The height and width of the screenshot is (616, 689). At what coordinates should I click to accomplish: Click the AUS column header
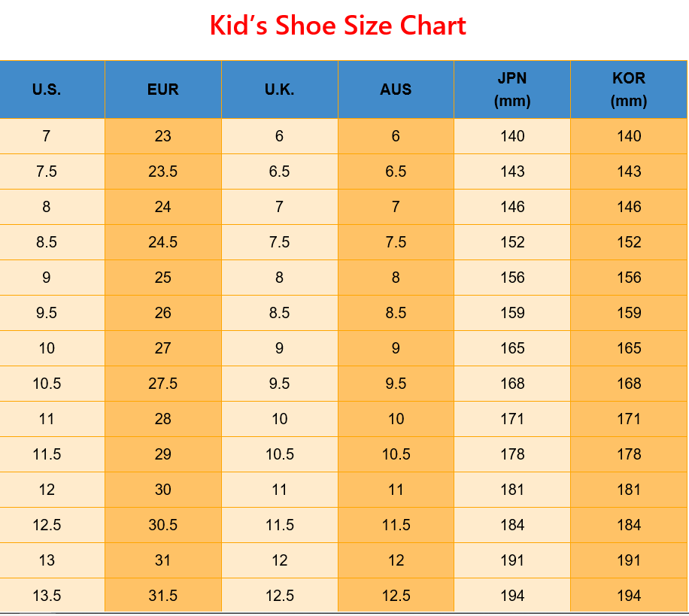[x=396, y=90]
